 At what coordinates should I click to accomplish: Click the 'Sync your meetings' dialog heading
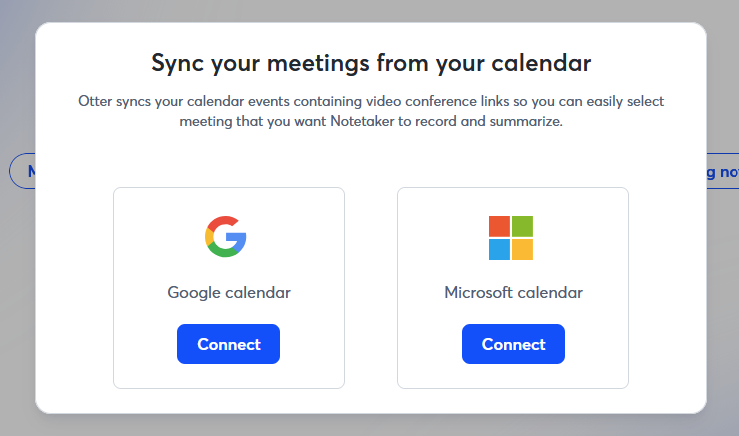point(371,63)
